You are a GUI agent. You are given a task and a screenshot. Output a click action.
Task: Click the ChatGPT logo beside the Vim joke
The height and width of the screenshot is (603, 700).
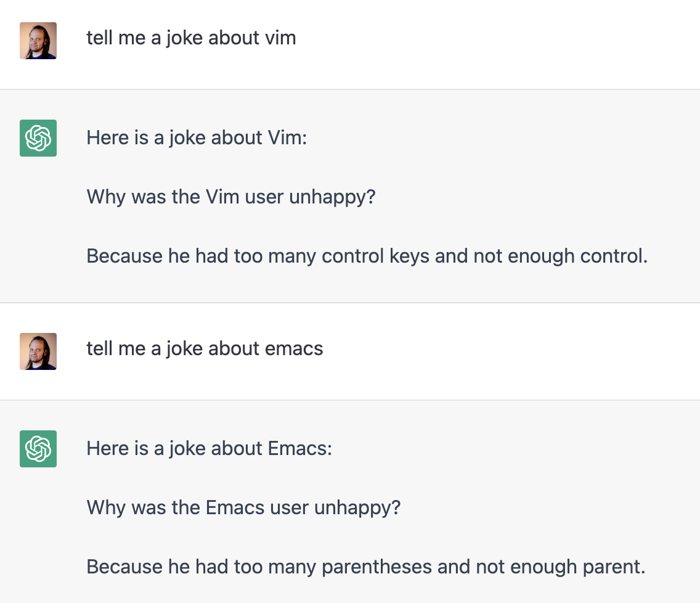38,138
